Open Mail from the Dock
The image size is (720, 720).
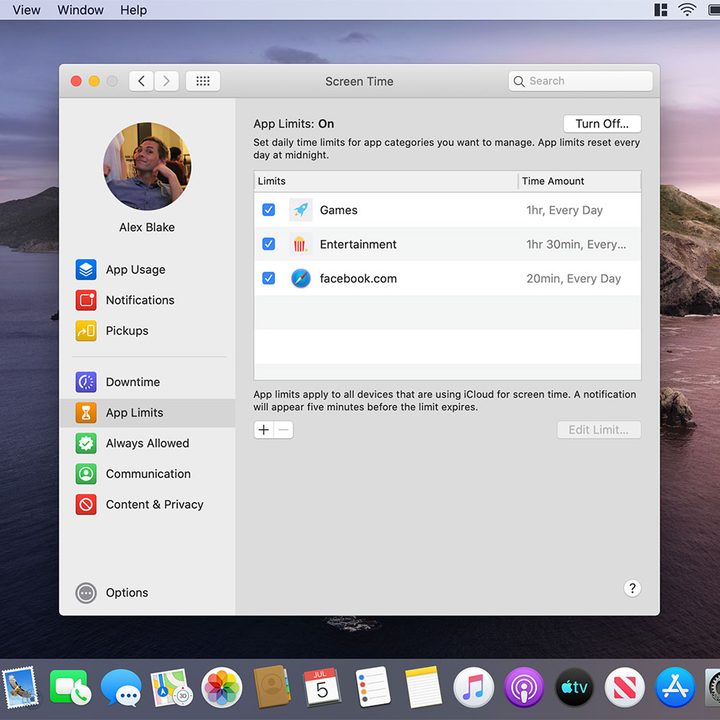(20, 687)
